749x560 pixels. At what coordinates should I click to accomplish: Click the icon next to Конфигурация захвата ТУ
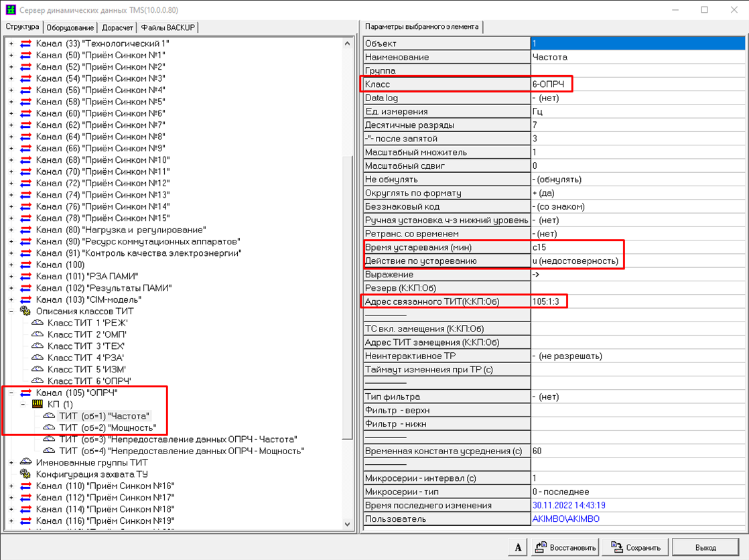tap(26, 474)
